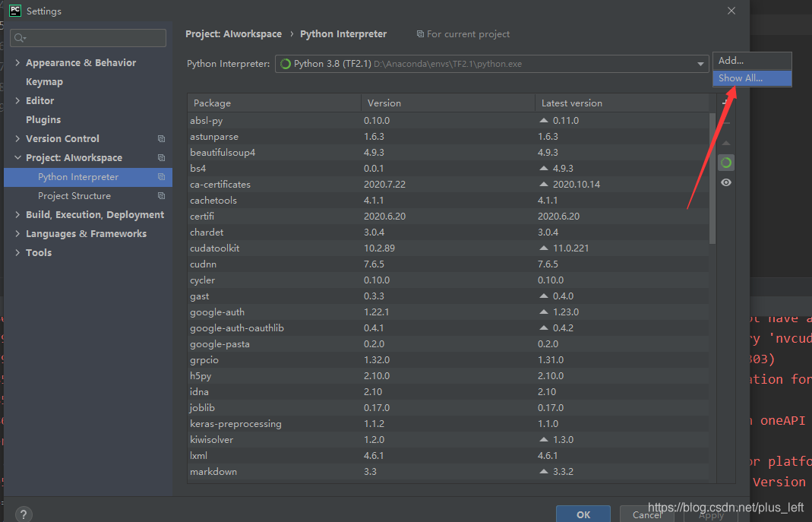The width and height of the screenshot is (812, 522).
Task: Click the upgrade package up-arrow button
Action: coord(726,143)
